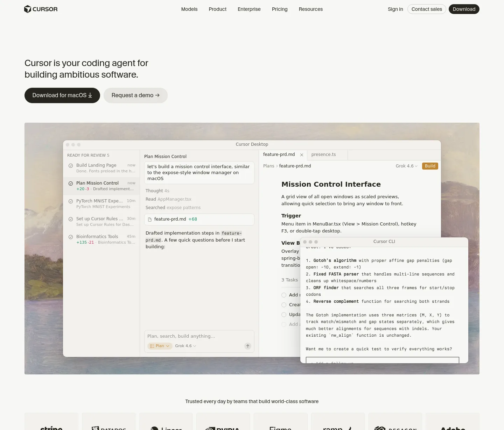Open the feature-prd.md +68 file card
Screen dimensions: 504x430
199,220
